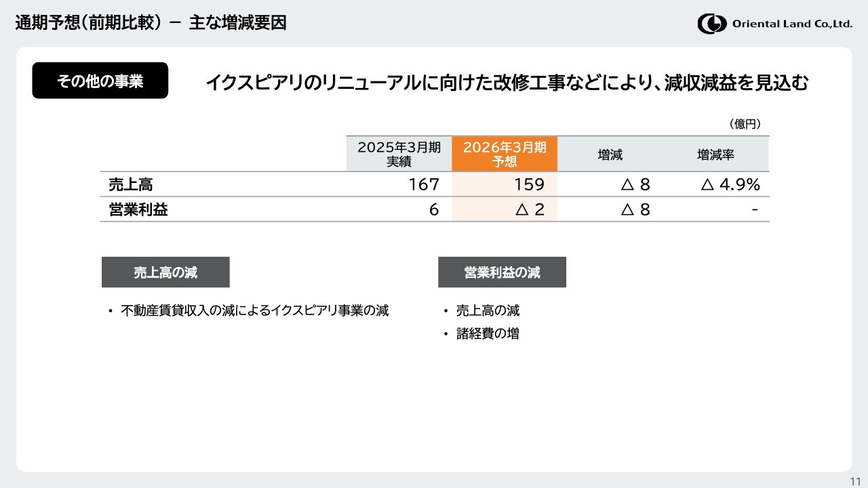The width and height of the screenshot is (868, 488).
Task: Click the △ 4.9% change rate cell
Action: click(730, 184)
